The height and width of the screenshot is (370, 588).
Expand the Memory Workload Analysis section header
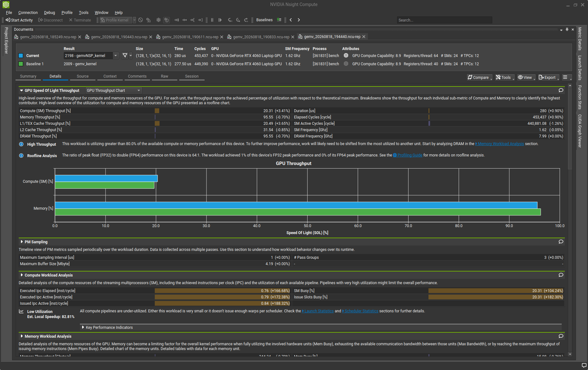pyautogui.click(x=21, y=336)
